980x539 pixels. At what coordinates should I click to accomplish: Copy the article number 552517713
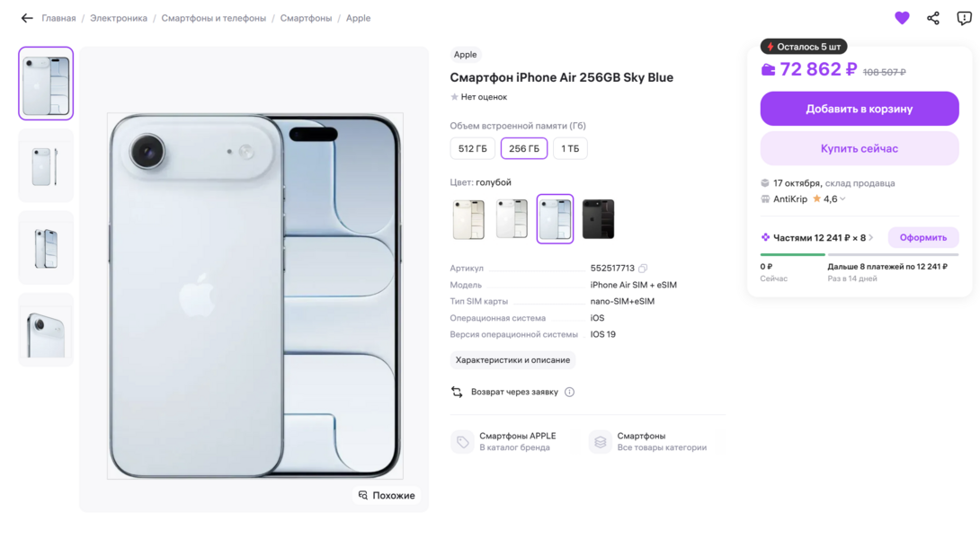[643, 269]
